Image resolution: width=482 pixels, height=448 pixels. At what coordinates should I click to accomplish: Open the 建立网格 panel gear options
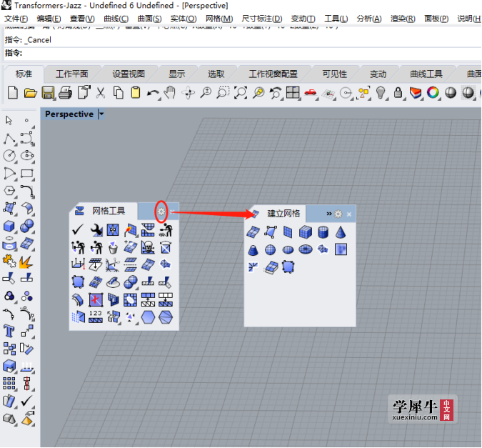(x=338, y=214)
